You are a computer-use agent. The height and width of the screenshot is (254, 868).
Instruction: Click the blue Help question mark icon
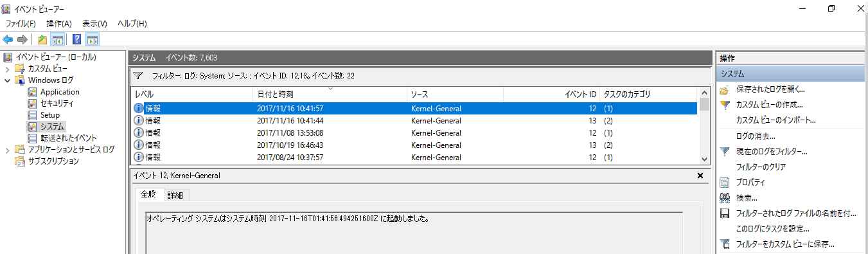pos(77,39)
